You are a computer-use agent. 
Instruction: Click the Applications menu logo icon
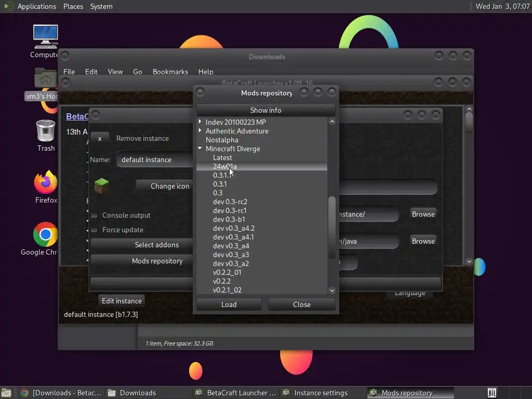[8, 6]
